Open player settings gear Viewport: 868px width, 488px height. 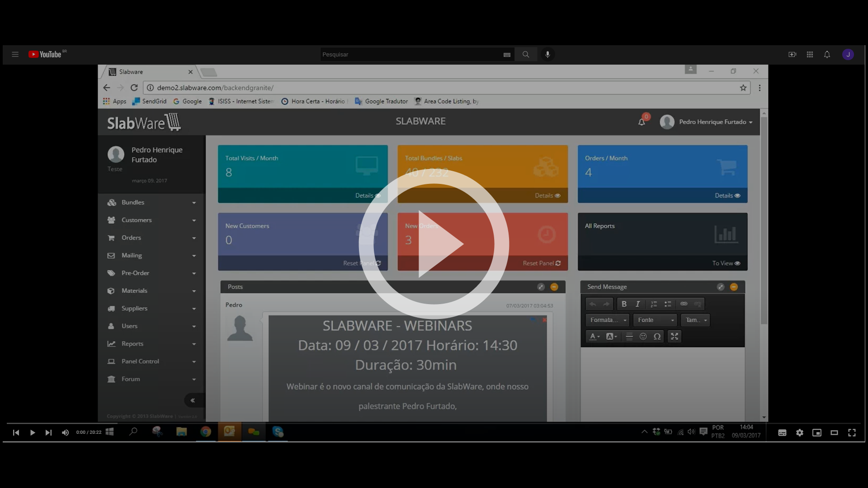pos(800,432)
